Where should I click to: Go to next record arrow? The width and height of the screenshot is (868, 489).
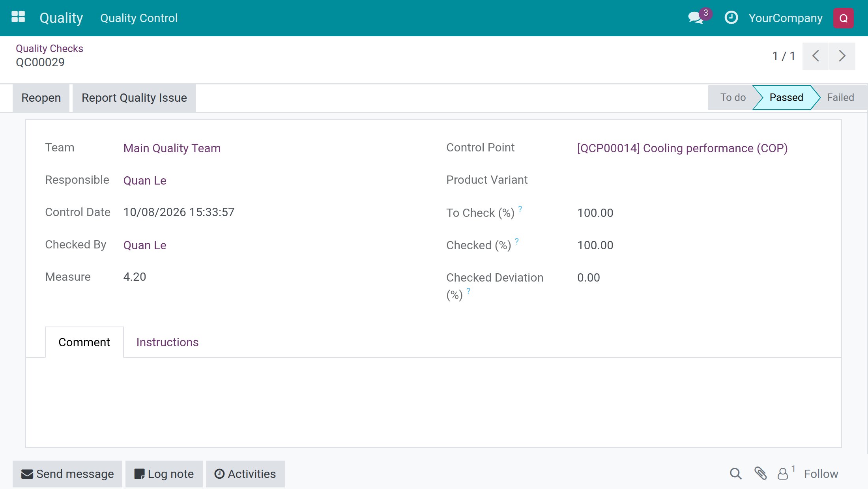click(842, 56)
